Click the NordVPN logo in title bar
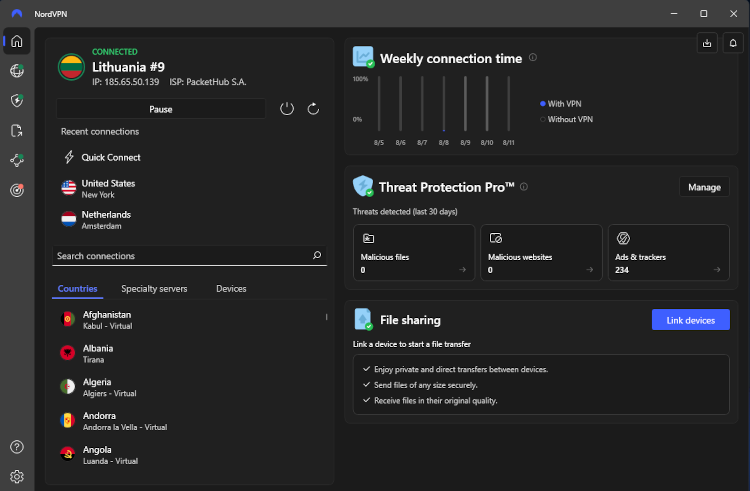This screenshot has height=491, width=750. pos(17,13)
